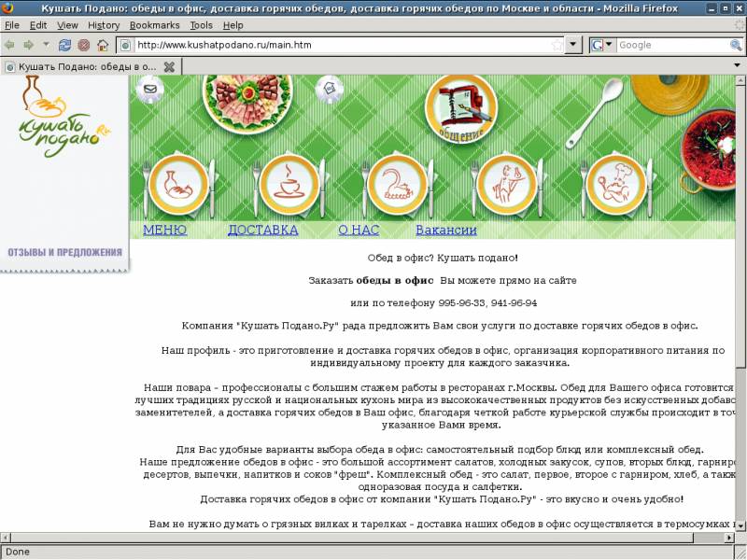Viewport: 747px width, 560px height.
Task: Click the page identity icon in the address bar
Action: 125,45
